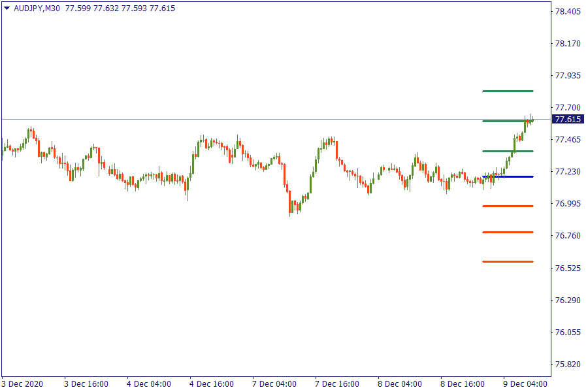
Task: Click the 7 Dec 04:00 time label
Action: tap(275, 384)
